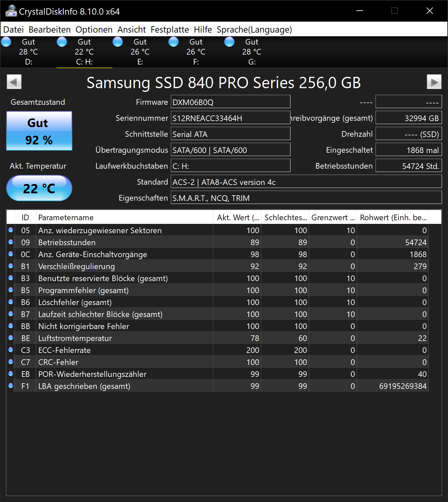Click the Rohwert column header
448x502 pixels.
[393, 217]
